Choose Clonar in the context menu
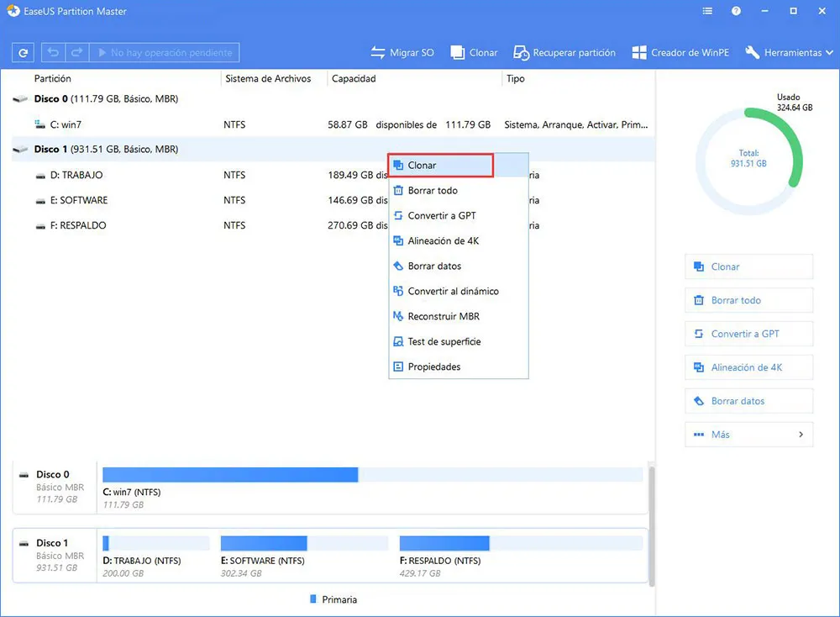The image size is (840, 617). click(459, 165)
